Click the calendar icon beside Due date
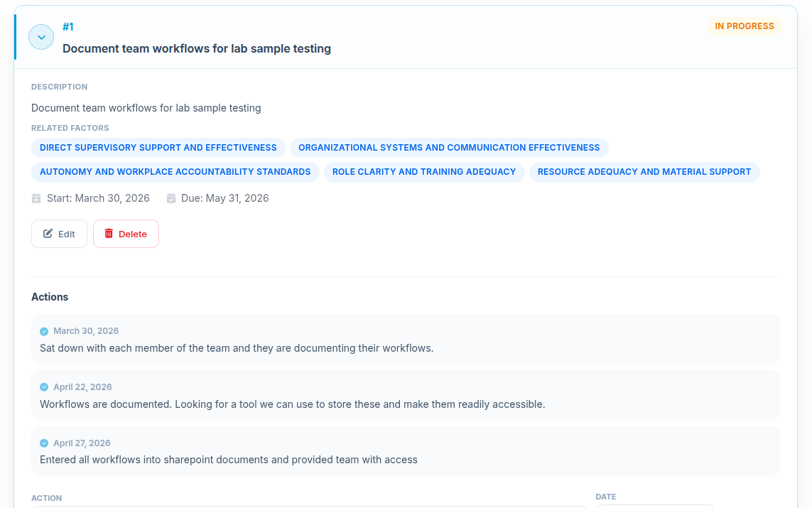Image resolution: width=812 pixels, height=508 pixels. click(x=171, y=198)
